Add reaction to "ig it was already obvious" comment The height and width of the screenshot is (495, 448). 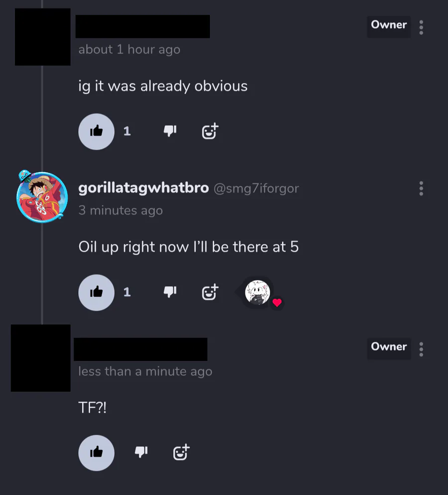click(210, 131)
